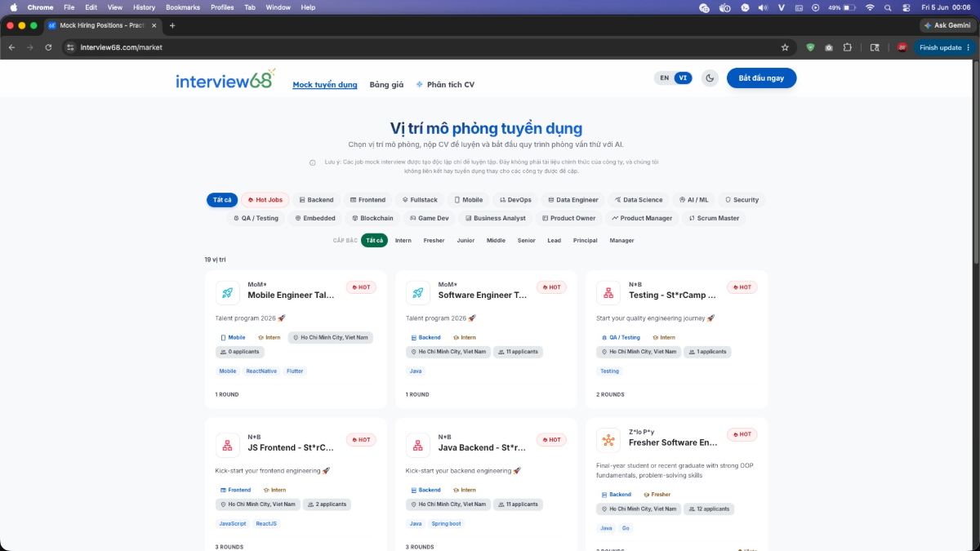Open Mock tuyển dụng nav link
The width and height of the screenshot is (980, 551).
[325, 85]
